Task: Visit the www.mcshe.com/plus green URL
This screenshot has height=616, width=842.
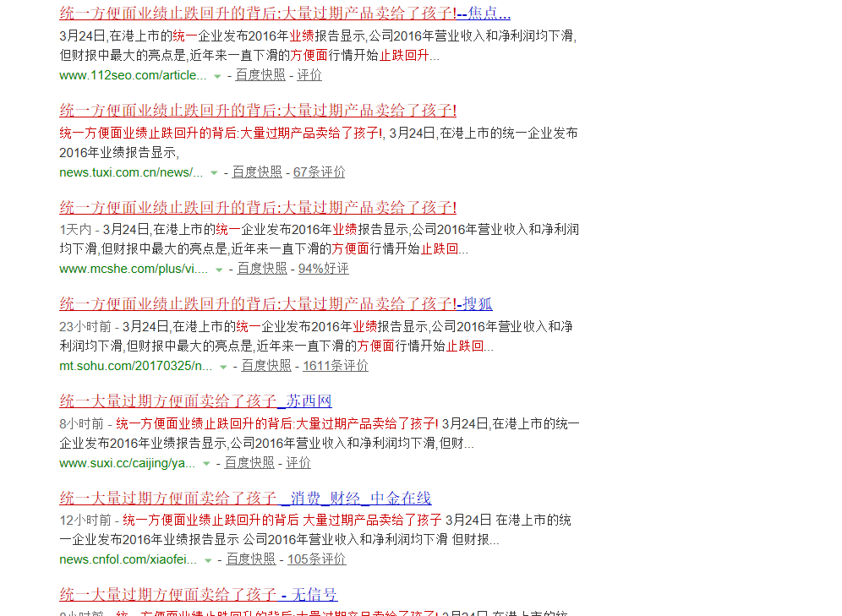Action: 134,269
